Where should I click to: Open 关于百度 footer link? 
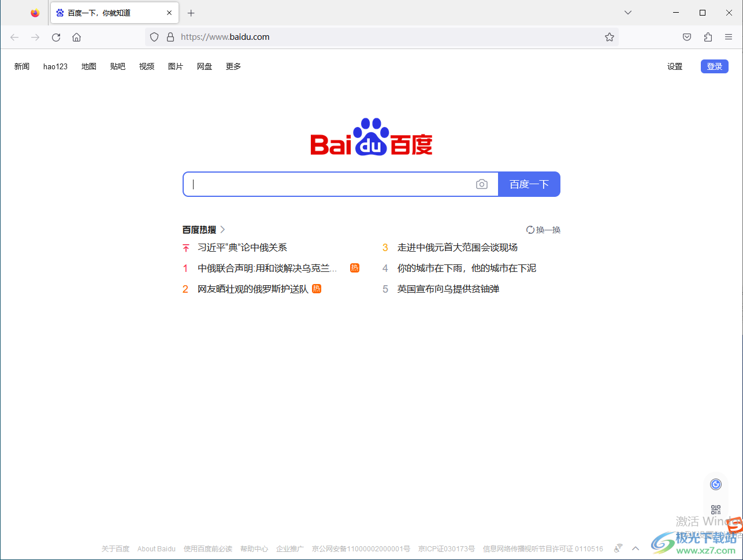pyautogui.click(x=116, y=549)
